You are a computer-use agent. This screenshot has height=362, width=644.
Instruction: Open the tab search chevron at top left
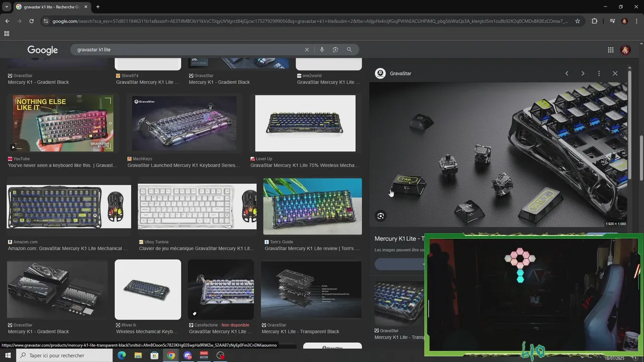(x=7, y=7)
